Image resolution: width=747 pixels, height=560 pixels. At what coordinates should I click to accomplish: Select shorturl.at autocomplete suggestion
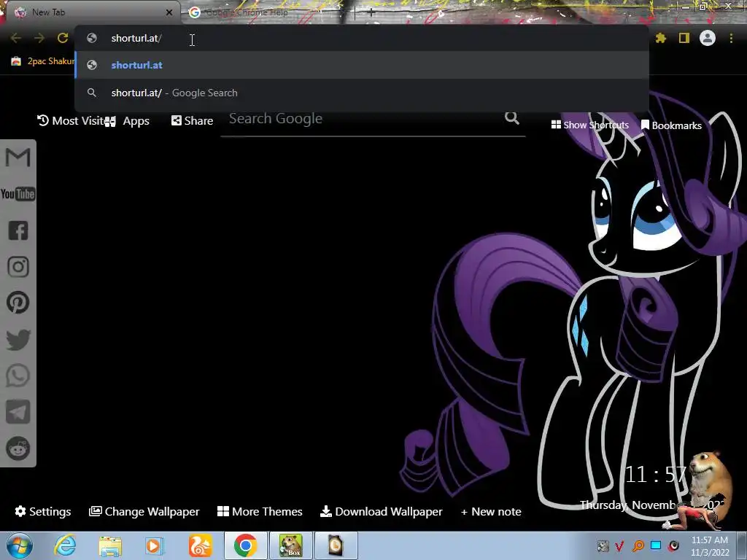(362, 65)
